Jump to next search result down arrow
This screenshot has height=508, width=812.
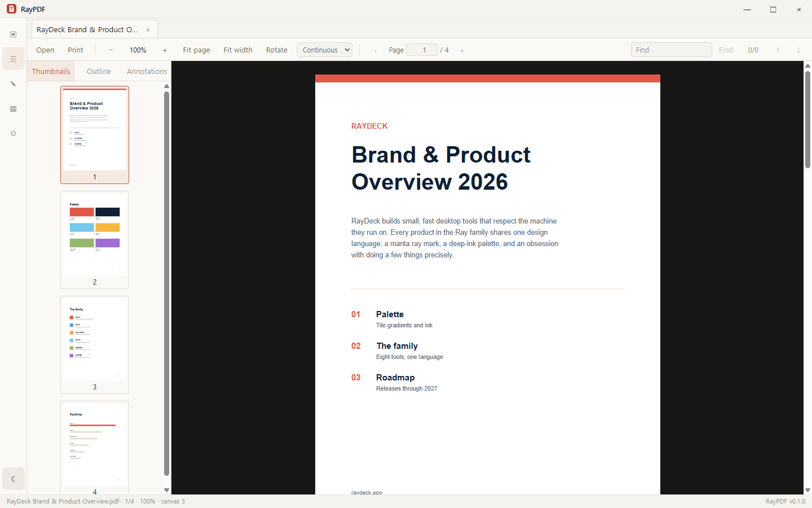click(x=798, y=50)
